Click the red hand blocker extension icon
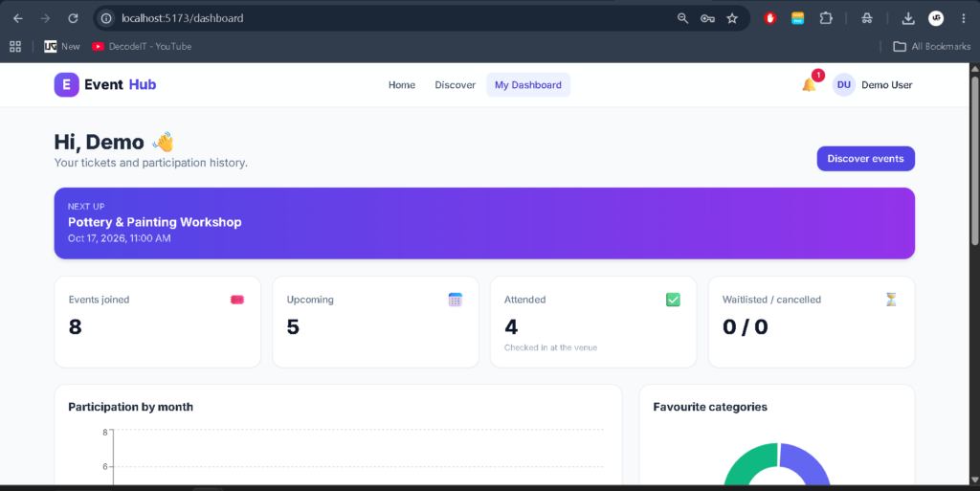The width and height of the screenshot is (980, 491). point(770,18)
